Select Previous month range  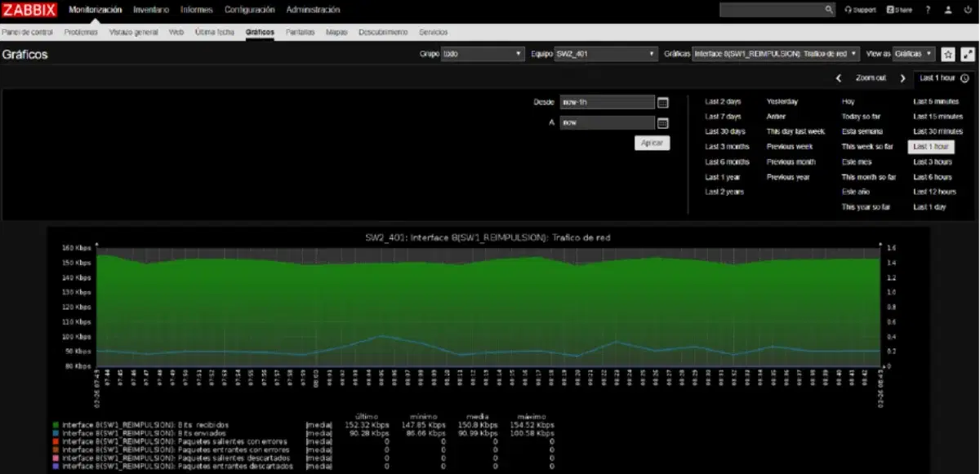pos(791,162)
